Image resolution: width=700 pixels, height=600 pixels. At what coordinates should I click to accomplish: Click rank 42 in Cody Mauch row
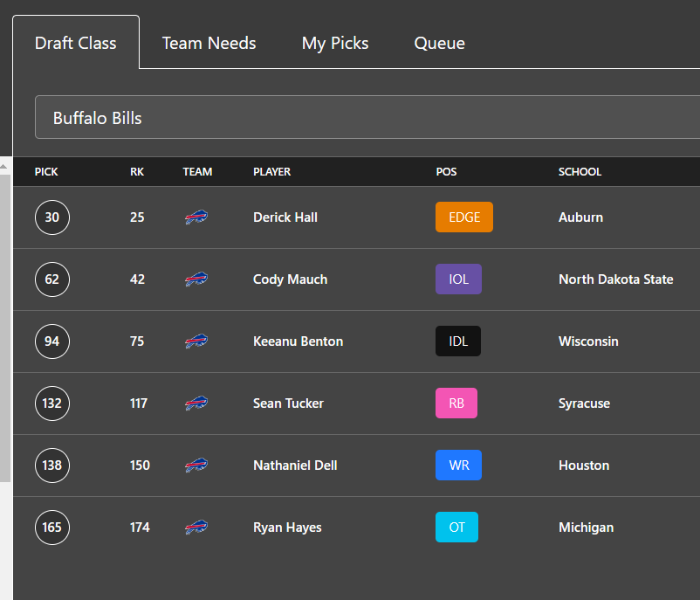pyautogui.click(x=137, y=279)
